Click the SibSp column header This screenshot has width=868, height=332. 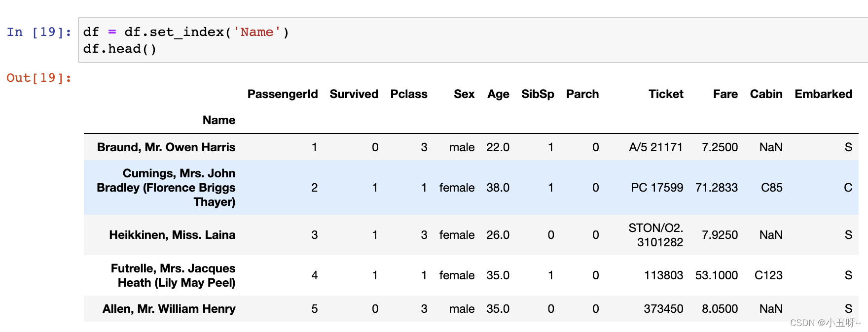point(538,94)
